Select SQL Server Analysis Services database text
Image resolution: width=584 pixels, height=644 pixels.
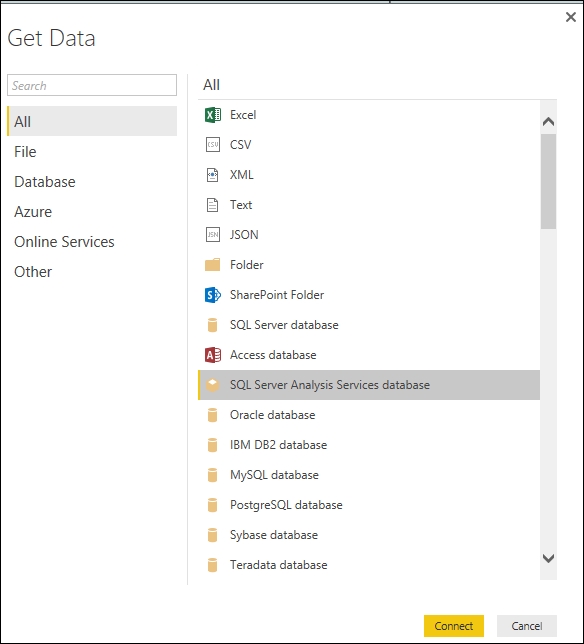(x=330, y=385)
